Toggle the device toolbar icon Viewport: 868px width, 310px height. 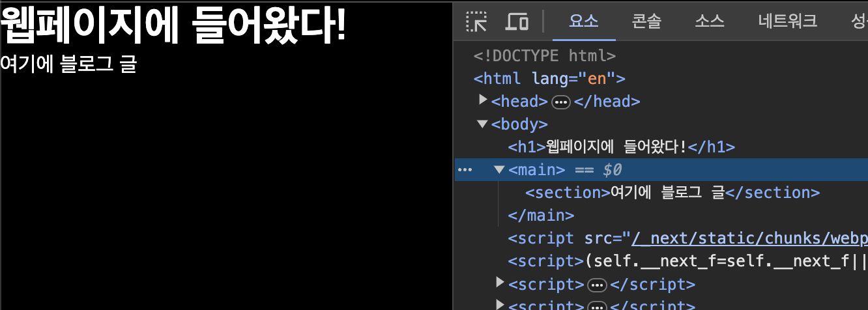point(517,21)
